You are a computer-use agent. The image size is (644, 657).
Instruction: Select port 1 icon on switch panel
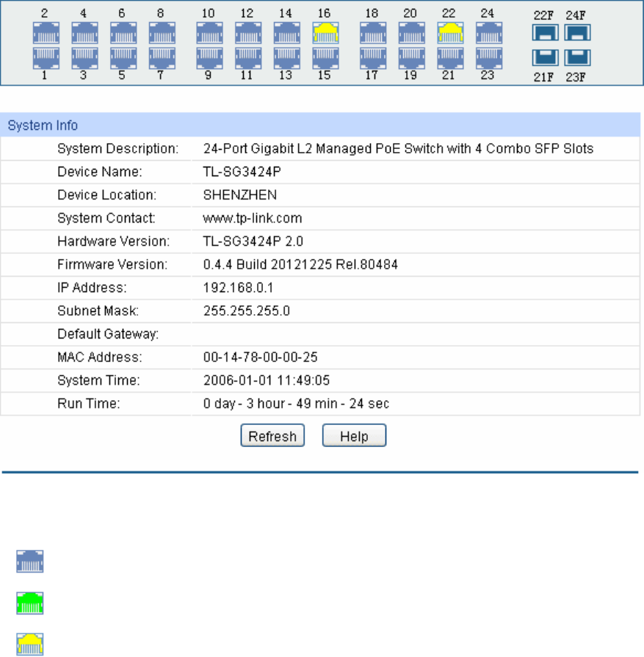click(46, 58)
